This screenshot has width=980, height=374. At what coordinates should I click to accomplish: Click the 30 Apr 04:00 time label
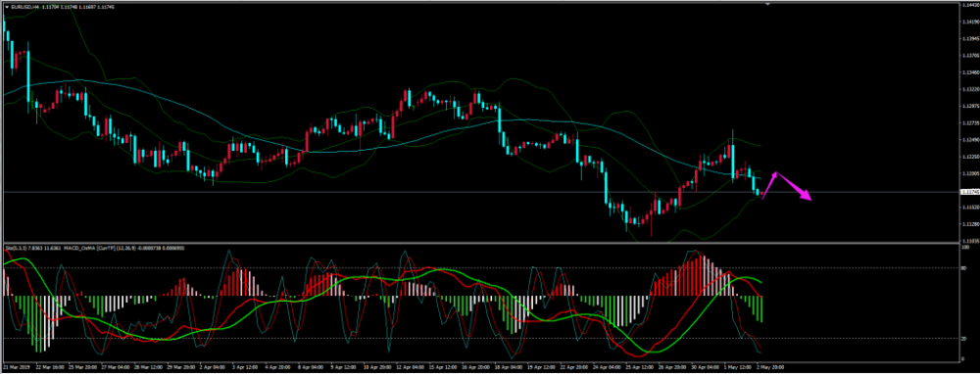pyautogui.click(x=705, y=366)
